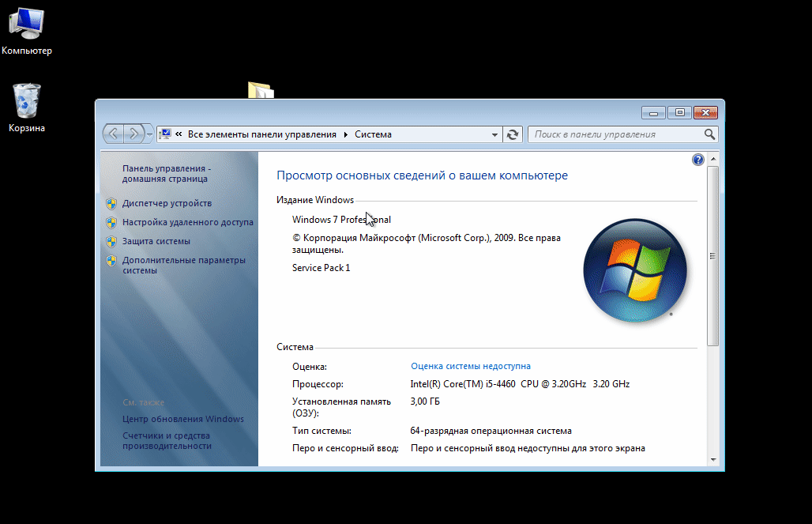Refresh the System page
Image resolution: width=812 pixels, height=524 pixels.
pyautogui.click(x=513, y=135)
